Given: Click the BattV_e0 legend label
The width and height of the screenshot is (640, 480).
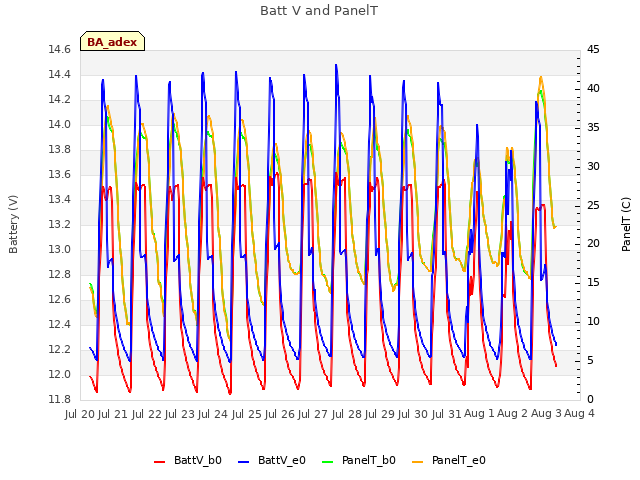Looking at the screenshot, I should tap(282, 460).
